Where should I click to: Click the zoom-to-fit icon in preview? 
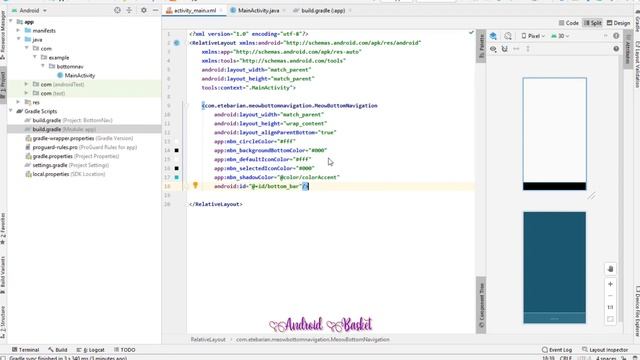(x=610, y=319)
